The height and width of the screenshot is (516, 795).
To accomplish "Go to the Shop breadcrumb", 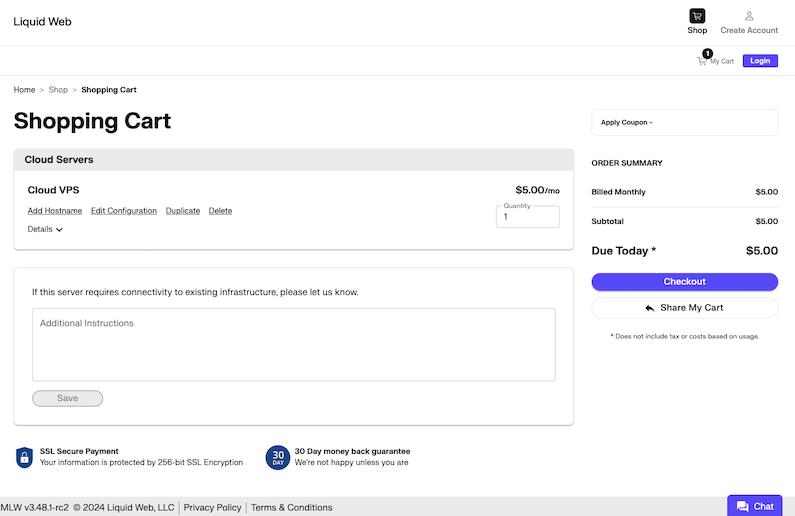I will click(x=58, y=90).
